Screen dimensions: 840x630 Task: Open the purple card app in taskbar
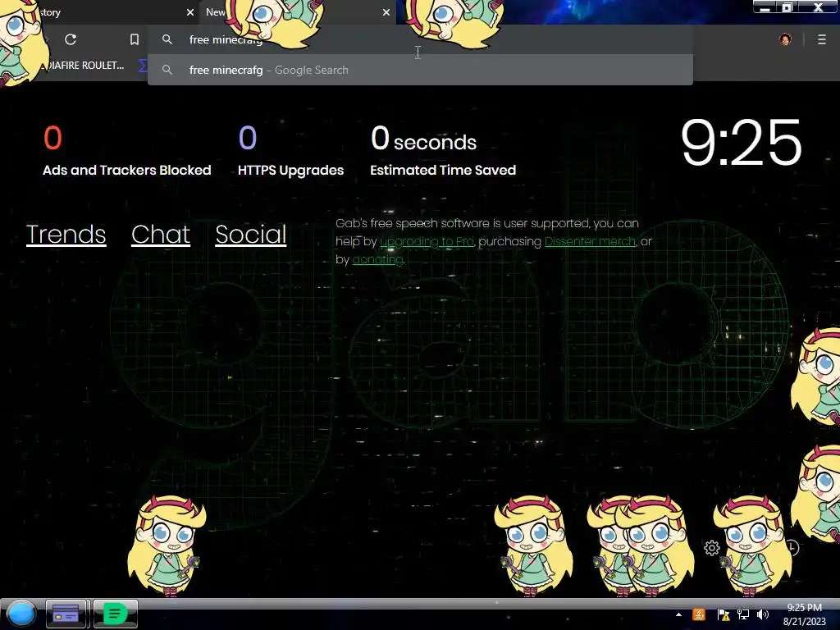66,614
